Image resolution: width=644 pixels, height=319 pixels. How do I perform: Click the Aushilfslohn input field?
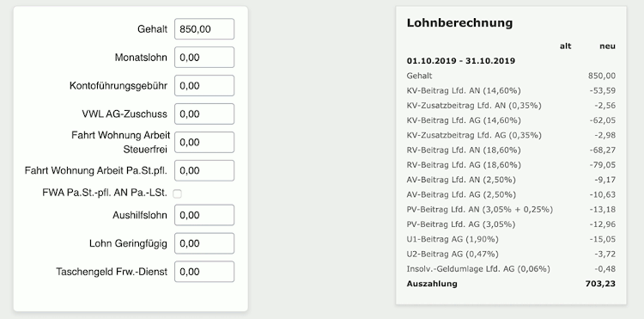204,215
